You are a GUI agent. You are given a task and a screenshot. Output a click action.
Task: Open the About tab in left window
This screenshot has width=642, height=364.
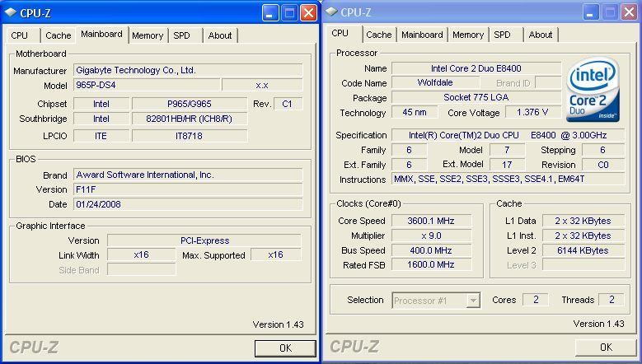[220, 35]
